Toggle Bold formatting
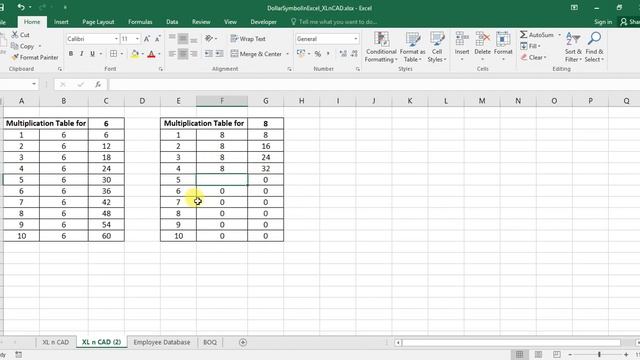 pyautogui.click(x=71, y=54)
